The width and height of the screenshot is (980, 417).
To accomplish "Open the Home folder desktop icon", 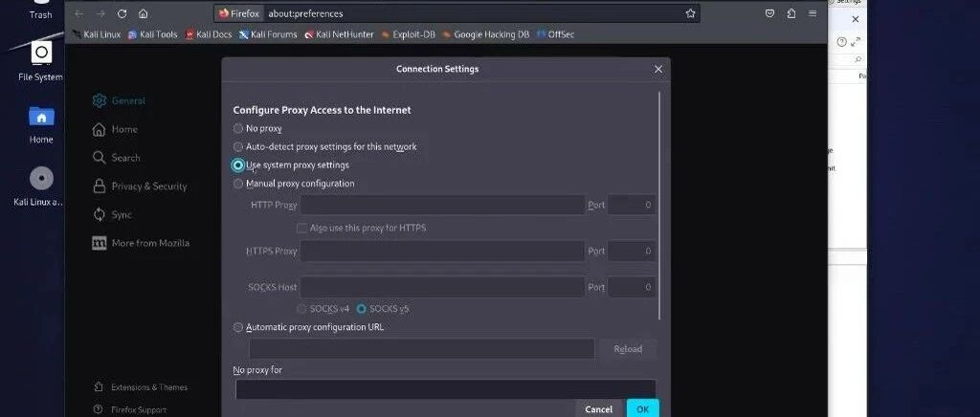I will (x=41, y=124).
